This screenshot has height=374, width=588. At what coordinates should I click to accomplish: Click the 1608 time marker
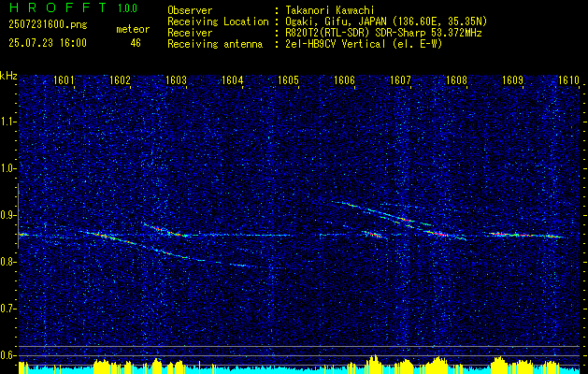point(456,80)
